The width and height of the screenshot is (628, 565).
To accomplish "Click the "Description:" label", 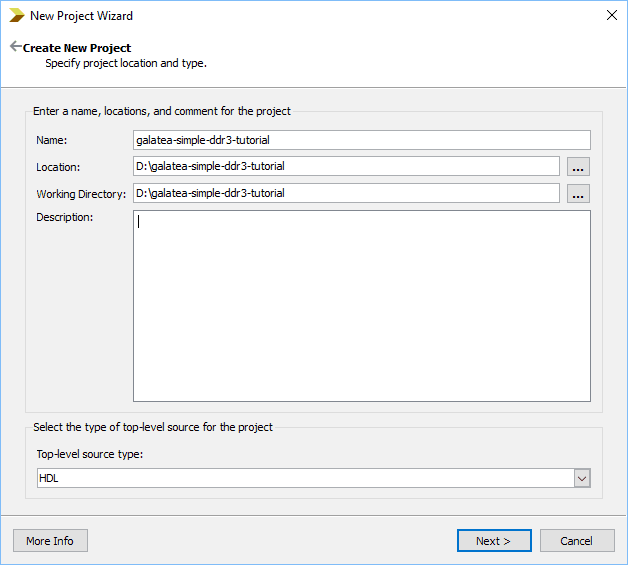I will tap(64, 217).
